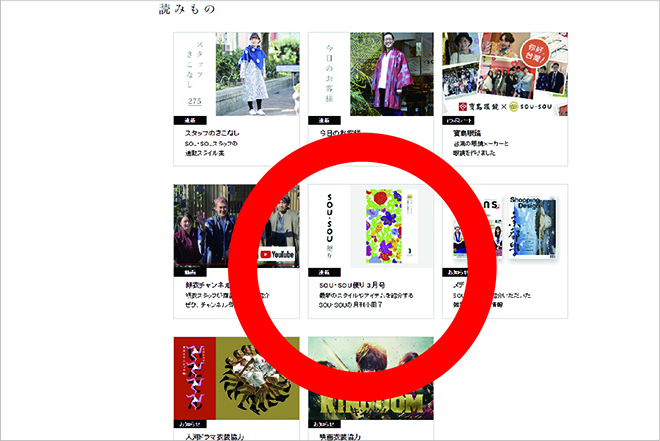Image resolution: width=660 pixels, height=441 pixels.
Task: Click the category tag on 寳島眼鏡 card
Action: 458,120
